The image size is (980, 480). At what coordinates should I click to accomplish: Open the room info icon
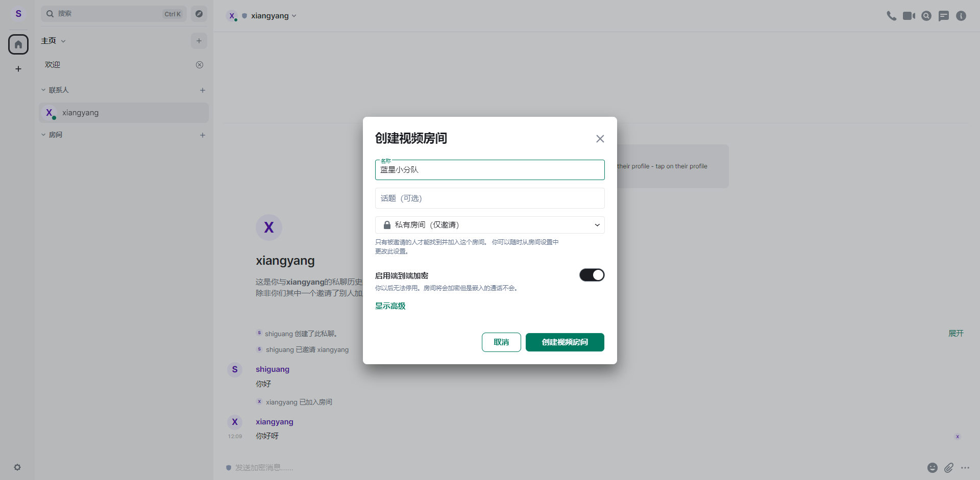click(961, 16)
